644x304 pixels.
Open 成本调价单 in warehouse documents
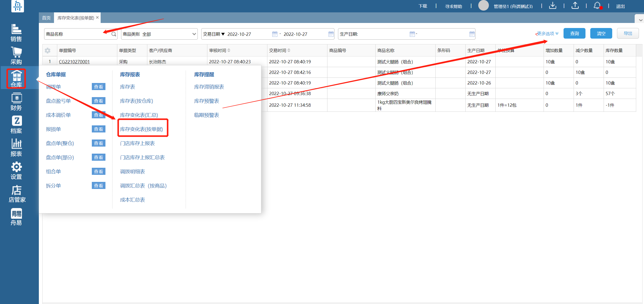point(58,115)
